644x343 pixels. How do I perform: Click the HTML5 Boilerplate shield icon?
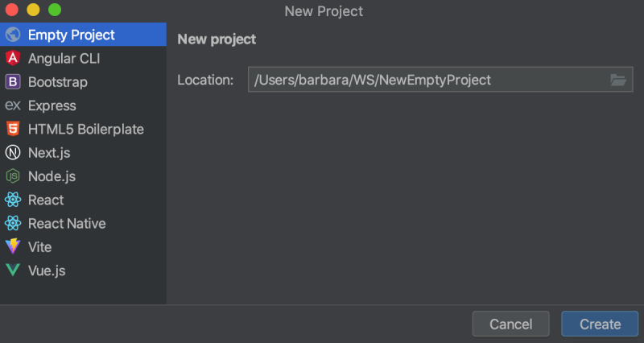[13, 129]
